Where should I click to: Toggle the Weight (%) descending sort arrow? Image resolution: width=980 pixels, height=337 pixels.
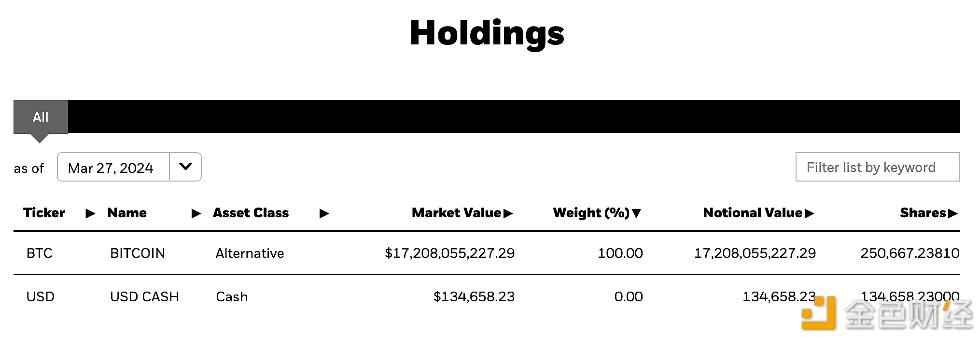tap(636, 213)
